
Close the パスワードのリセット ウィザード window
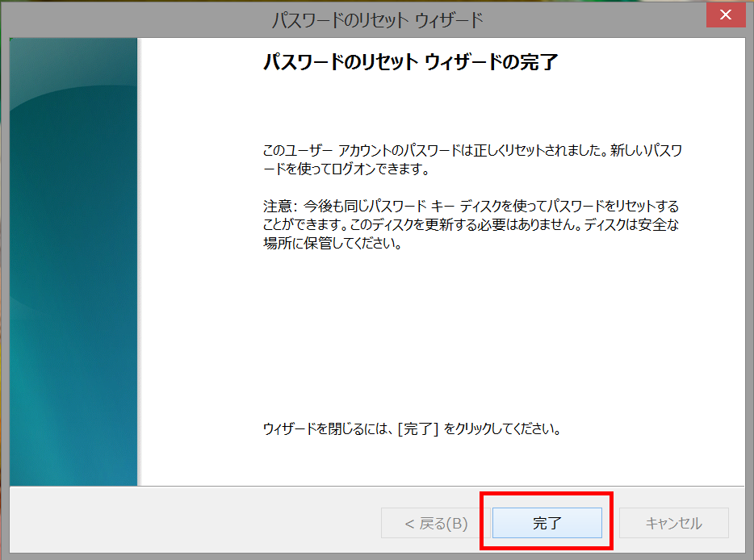pos(726,15)
